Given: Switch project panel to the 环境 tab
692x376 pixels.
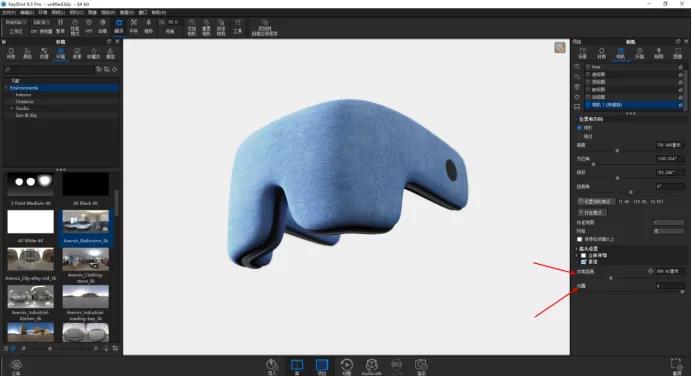Looking at the screenshot, I should [x=639, y=53].
